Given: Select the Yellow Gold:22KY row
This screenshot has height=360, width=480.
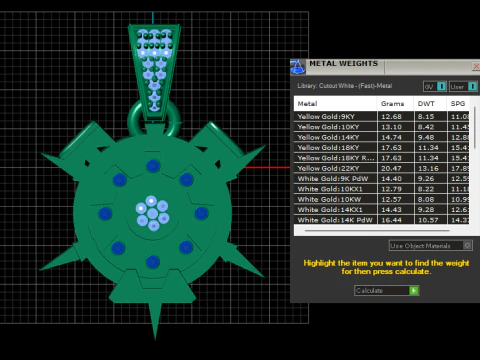Looking at the screenshot, I should [x=381, y=168].
